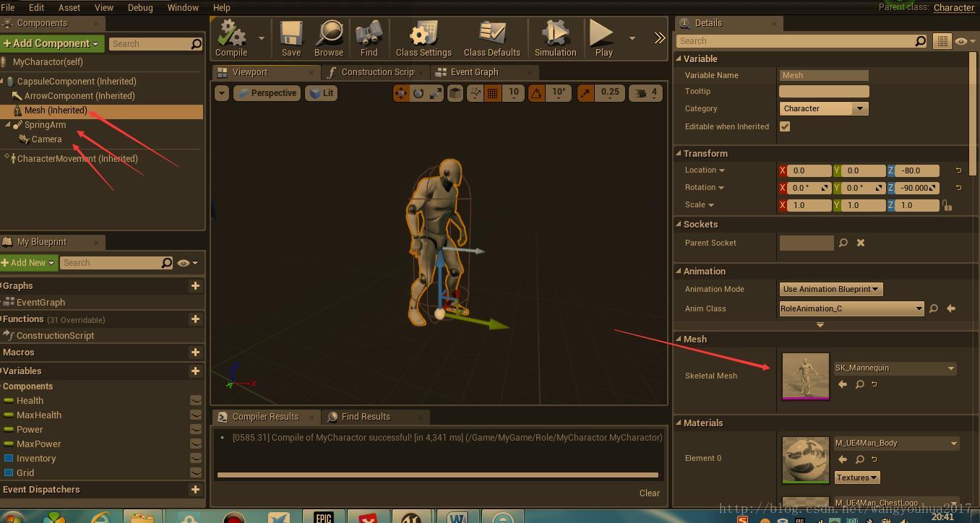Open My Blueprint view options eye
The height and width of the screenshot is (523, 980).
click(187, 263)
